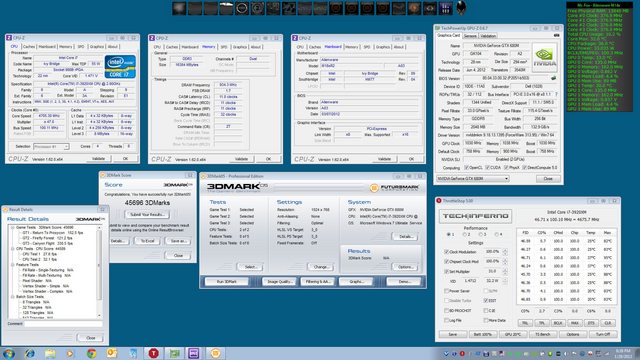Click the Intel Core i7 logo in CPU-Z
The height and width of the screenshot is (360, 640).
120,67
